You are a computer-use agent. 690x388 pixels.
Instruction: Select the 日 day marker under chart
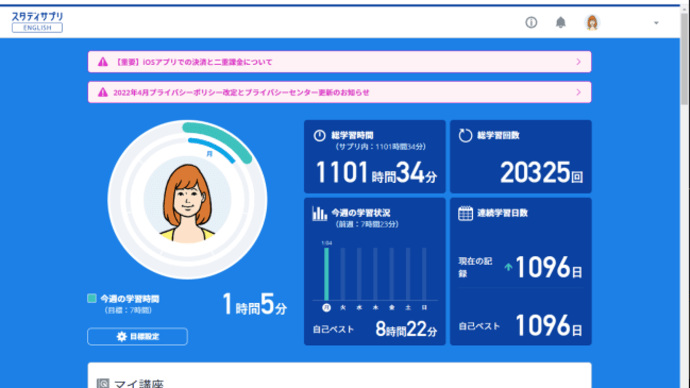424,307
